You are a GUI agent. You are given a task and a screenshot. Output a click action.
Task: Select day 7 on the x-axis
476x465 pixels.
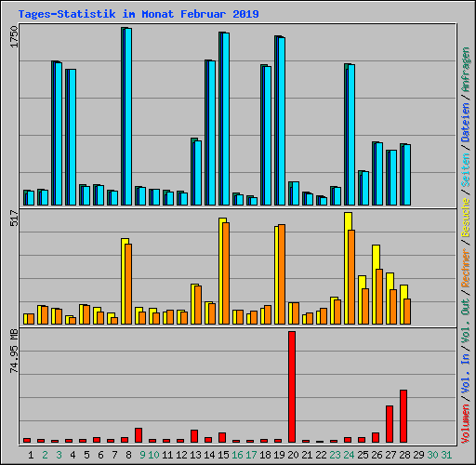pyautogui.click(x=114, y=455)
